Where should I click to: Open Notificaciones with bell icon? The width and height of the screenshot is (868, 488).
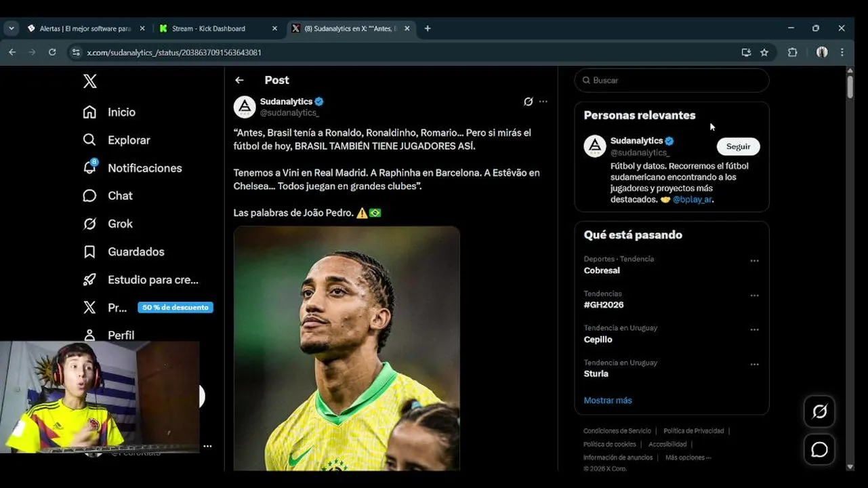point(132,167)
